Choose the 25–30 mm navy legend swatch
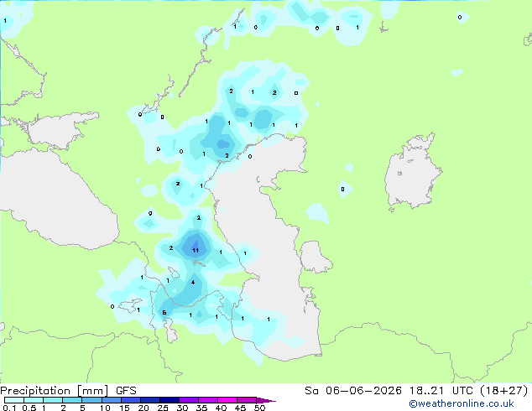Screen dimensions: 532x411 click(x=170, y=400)
